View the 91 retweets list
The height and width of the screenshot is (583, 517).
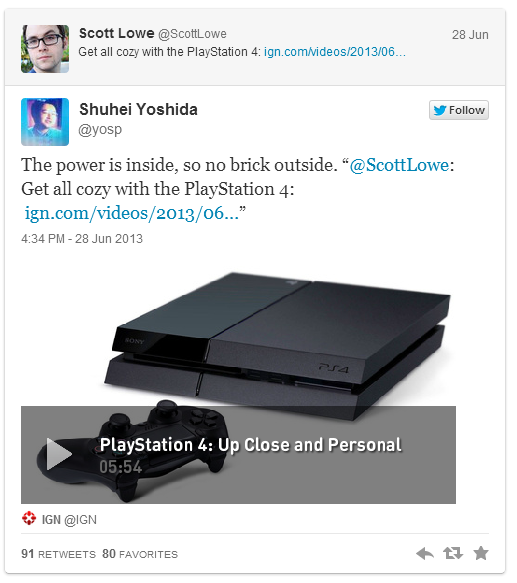point(58,554)
